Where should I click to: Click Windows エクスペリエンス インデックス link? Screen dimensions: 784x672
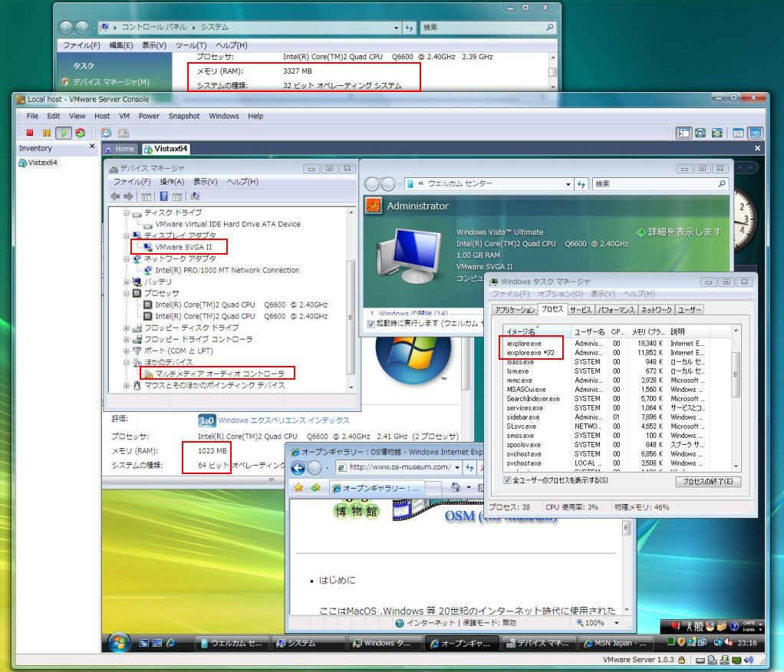point(284,420)
